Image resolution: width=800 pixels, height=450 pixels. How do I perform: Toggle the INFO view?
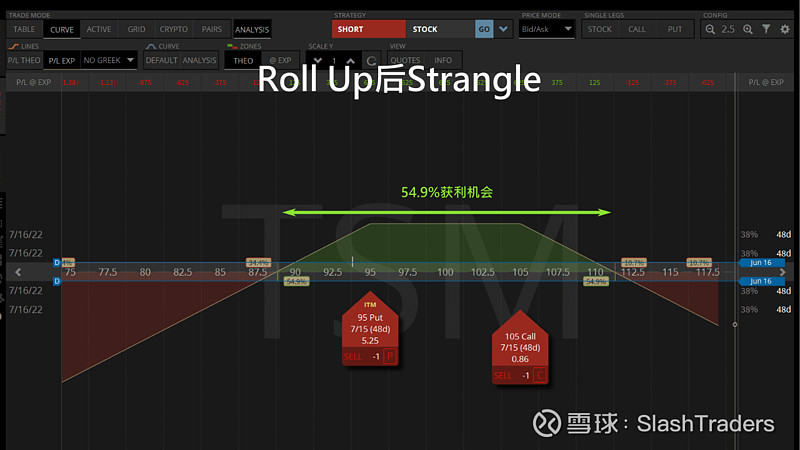coord(443,60)
